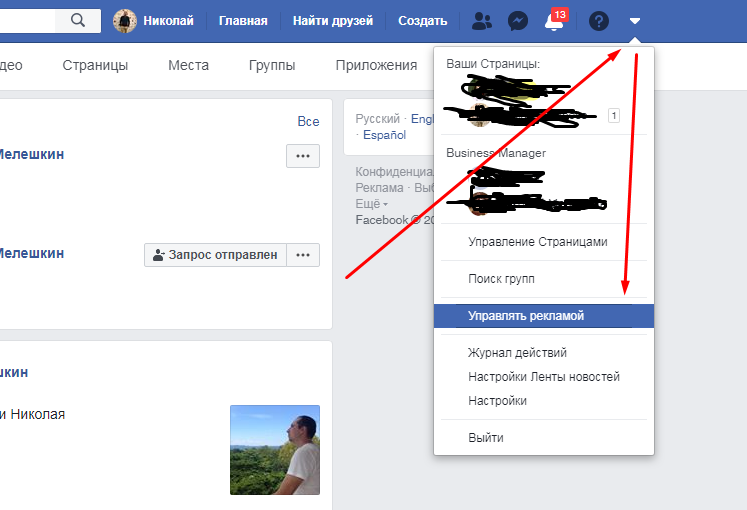The height and width of the screenshot is (510, 747).
Task: Click the search input field
Action: click(27, 20)
